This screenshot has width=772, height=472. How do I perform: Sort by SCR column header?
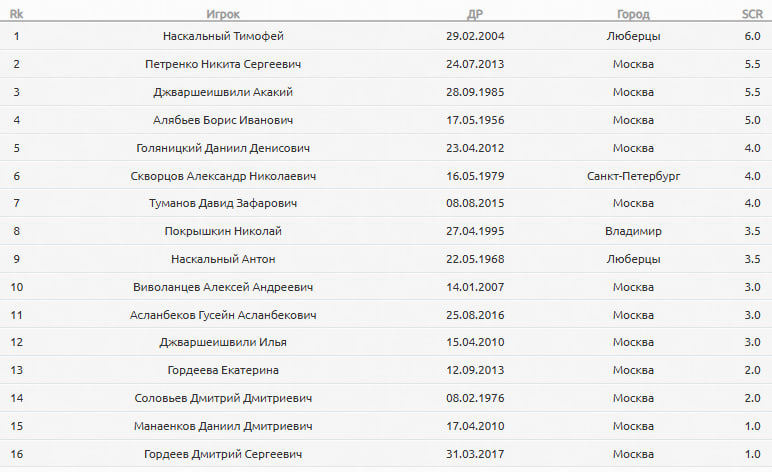(x=752, y=14)
